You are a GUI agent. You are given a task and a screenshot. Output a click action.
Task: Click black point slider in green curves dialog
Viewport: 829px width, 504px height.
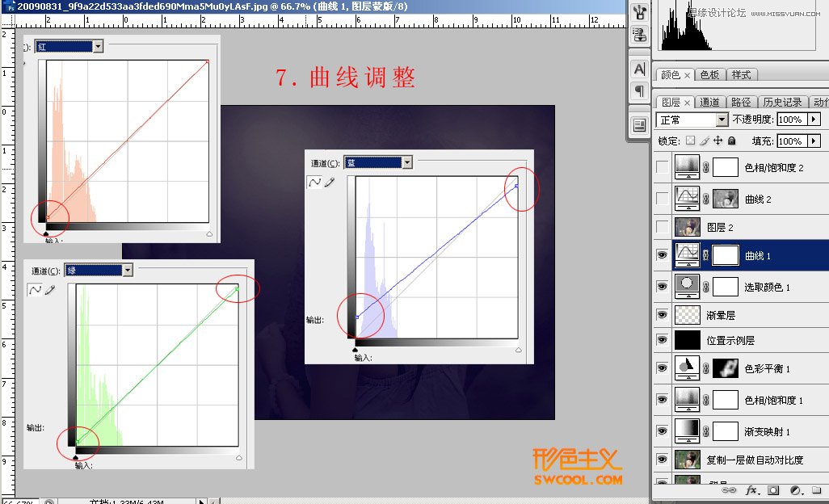point(75,457)
